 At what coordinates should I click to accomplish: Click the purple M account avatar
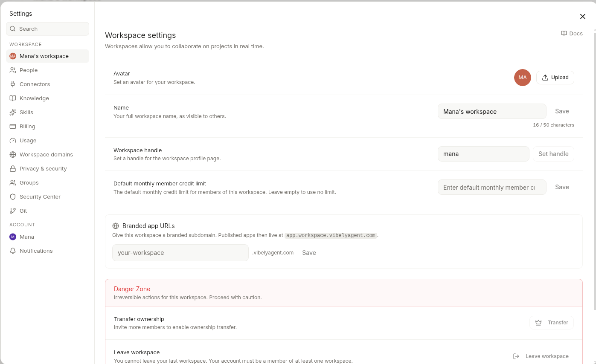click(x=13, y=237)
